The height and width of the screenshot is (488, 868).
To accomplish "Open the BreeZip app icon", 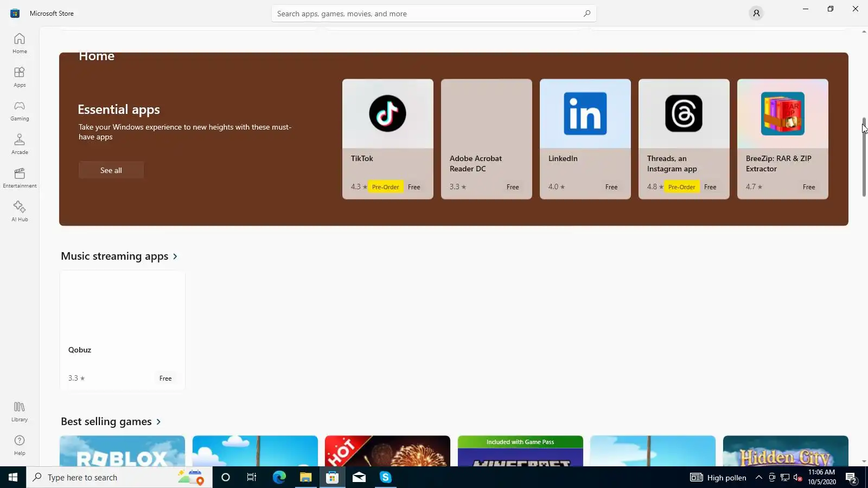I will click(x=782, y=113).
